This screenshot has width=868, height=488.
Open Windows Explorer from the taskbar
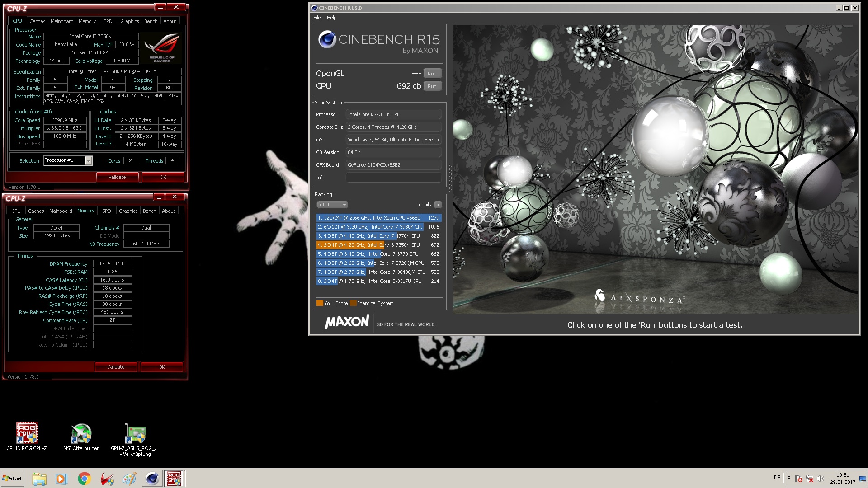[x=39, y=479]
